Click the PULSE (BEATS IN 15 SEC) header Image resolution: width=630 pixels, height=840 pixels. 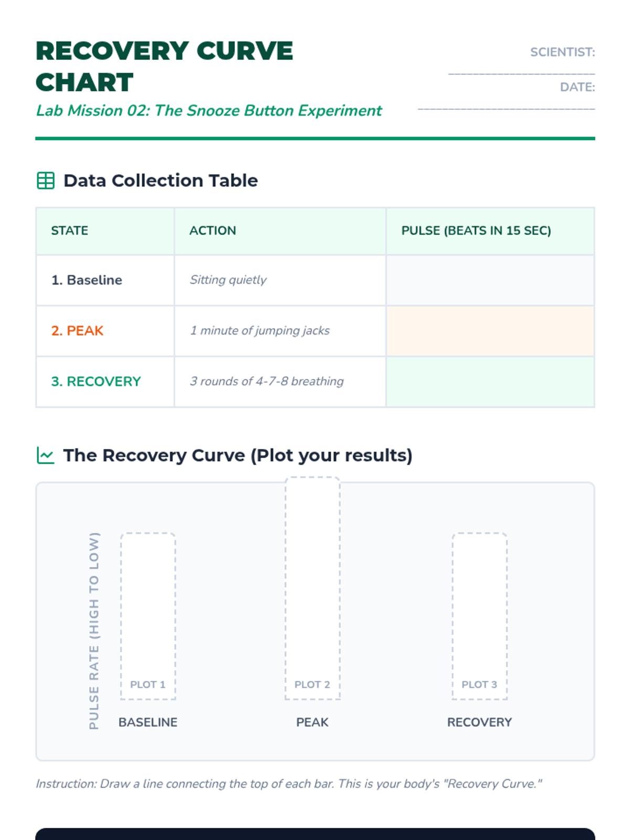click(476, 230)
